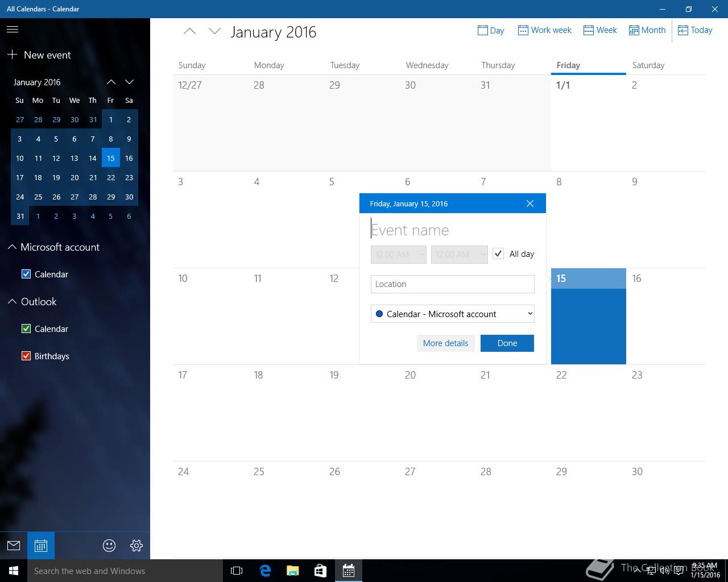Image resolution: width=728 pixels, height=582 pixels.
Task: Toggle Microsoft account Calendar checkbox
Action: (26, 274)
